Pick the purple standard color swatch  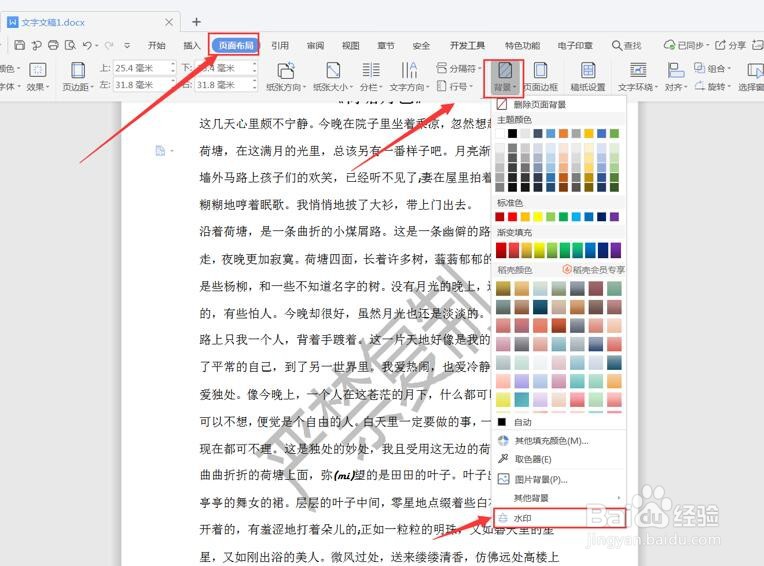pyautogui.click(x=614, y=216)
